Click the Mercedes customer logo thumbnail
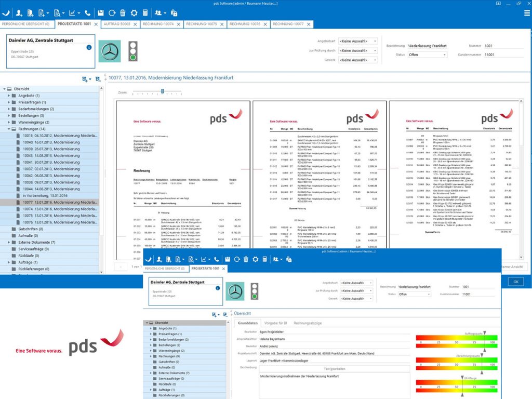The height and width of the screenshot is (399, 532). point(110,52)
